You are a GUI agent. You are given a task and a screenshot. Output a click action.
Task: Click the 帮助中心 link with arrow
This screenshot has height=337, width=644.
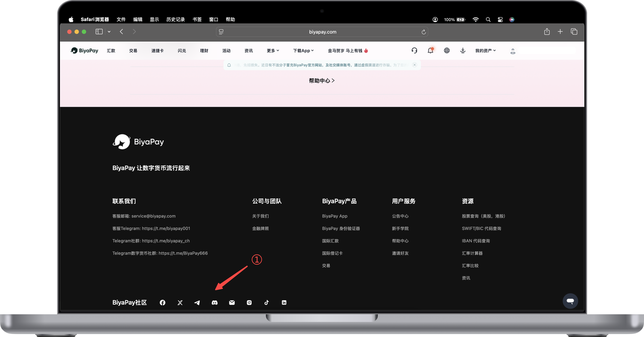[x=322, y=80]
